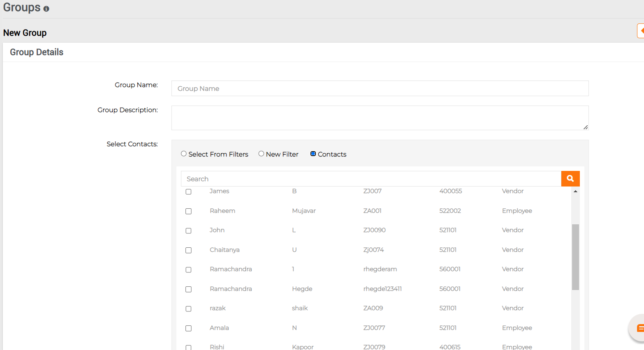
Task: Check the box for Rishi Kapoor
Action: [x=188, y=348]
